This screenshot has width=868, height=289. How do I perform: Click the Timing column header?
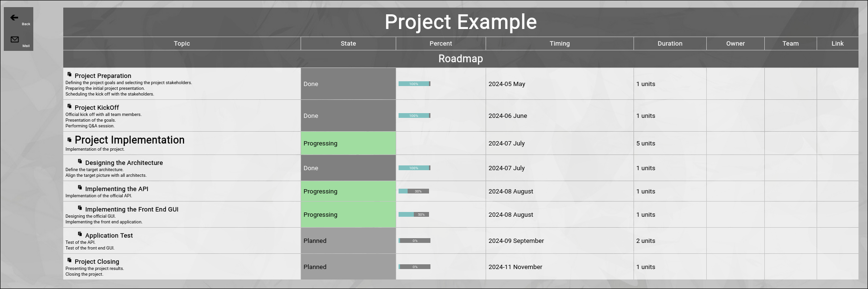(x=559, y=44)
